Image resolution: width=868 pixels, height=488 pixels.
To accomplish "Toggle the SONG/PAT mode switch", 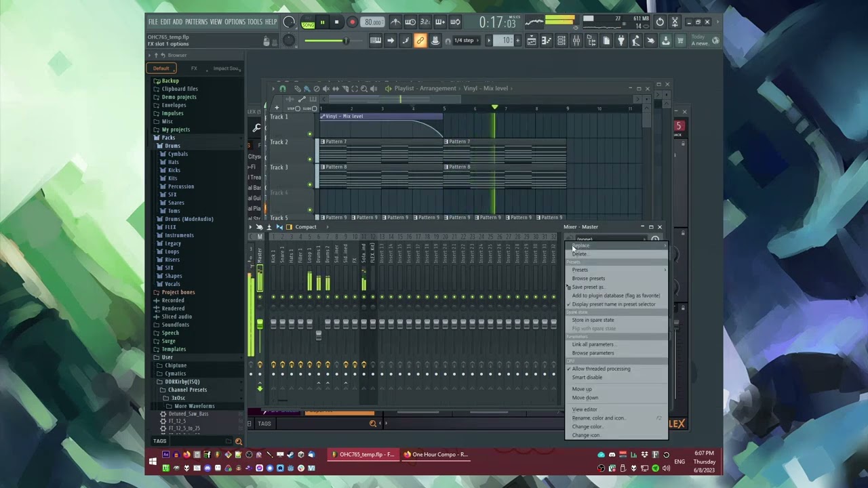I will (309, 22).
